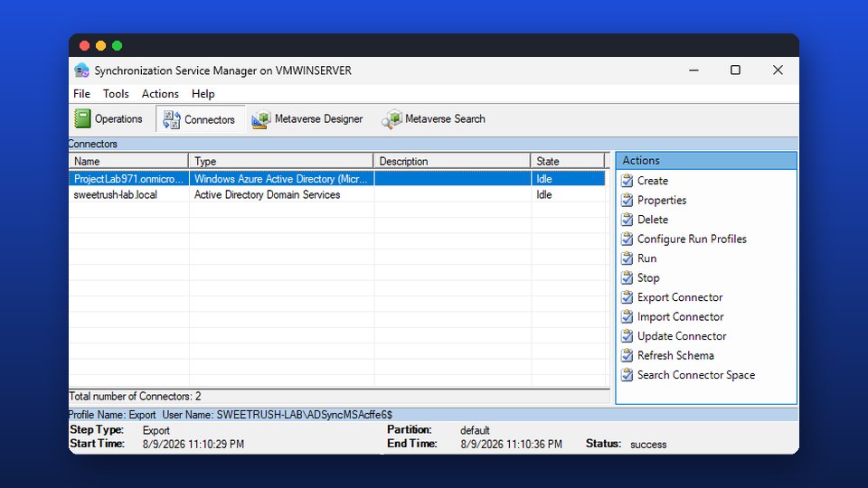Choose Create in Actions pane

[653, 181]
